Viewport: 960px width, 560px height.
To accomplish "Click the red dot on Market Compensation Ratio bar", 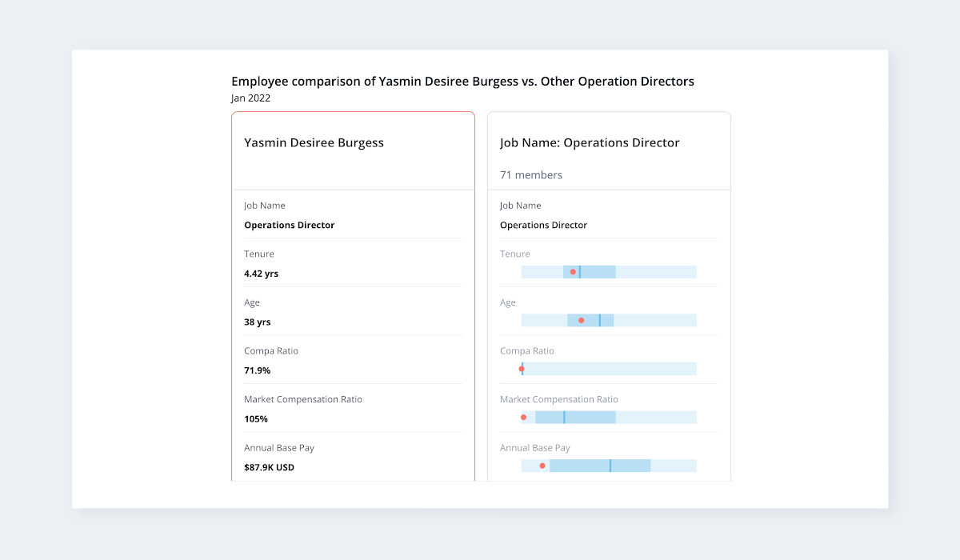I will tap(524, 417).
